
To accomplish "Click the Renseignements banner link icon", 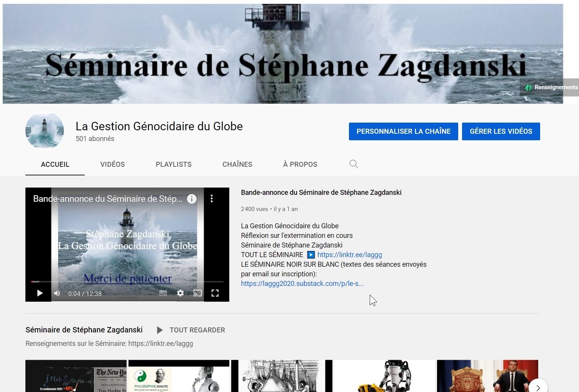I will click(529, 87).
